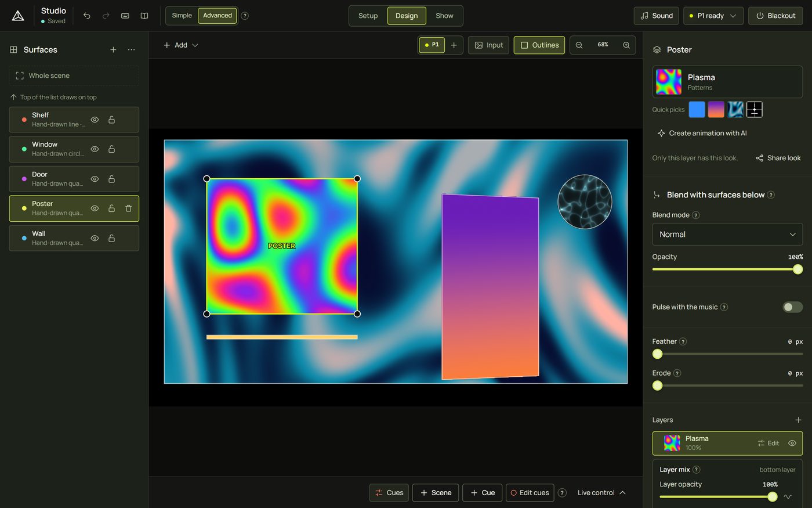Expand the Live control panel
The width and height of the screenshot is (812, 508).
602,493
